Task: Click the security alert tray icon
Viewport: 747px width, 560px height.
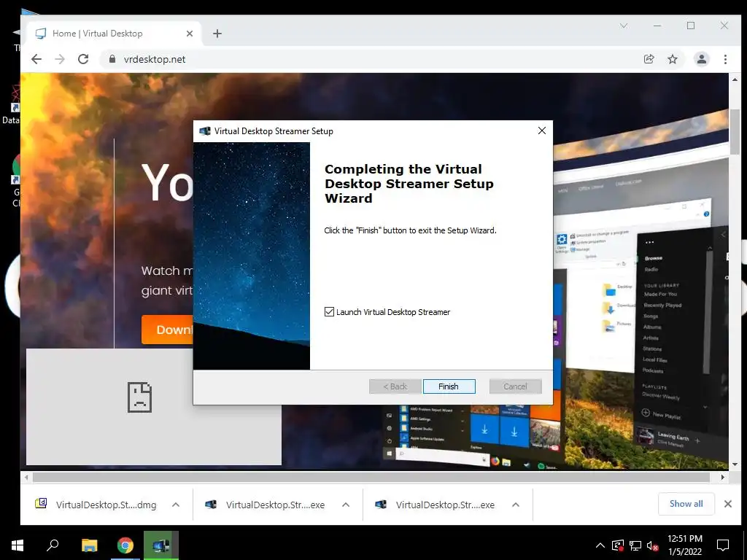Action: (617, 545)
